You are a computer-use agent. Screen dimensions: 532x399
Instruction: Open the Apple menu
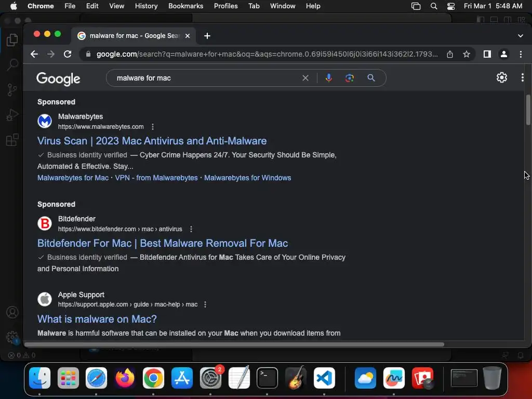pyautogui.click(x=14, y=6)
